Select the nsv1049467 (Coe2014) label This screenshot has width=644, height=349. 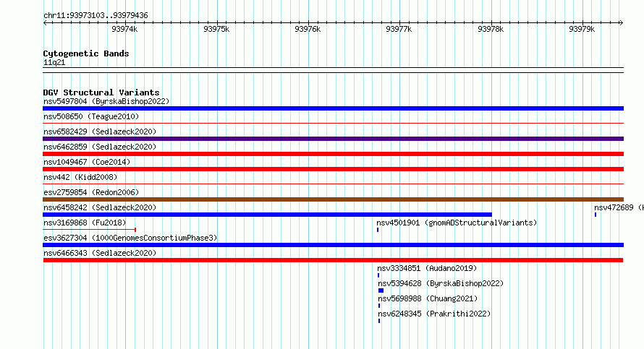point(87,162)
